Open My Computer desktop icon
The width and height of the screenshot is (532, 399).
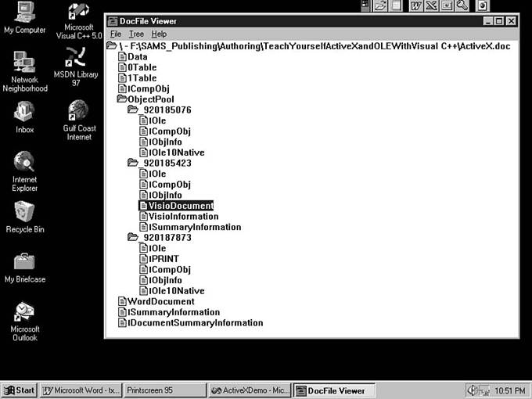tap(24, 13)
